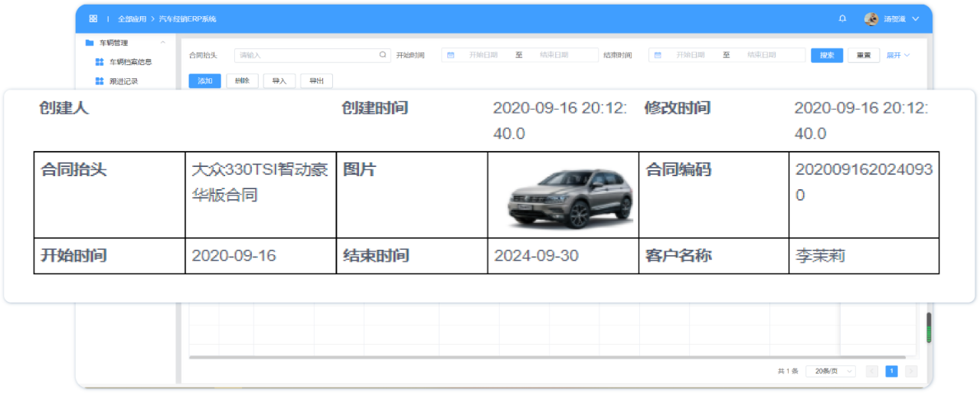
Task: Open the 20条/页 page size dropdown
Action: tap(831, 371)
